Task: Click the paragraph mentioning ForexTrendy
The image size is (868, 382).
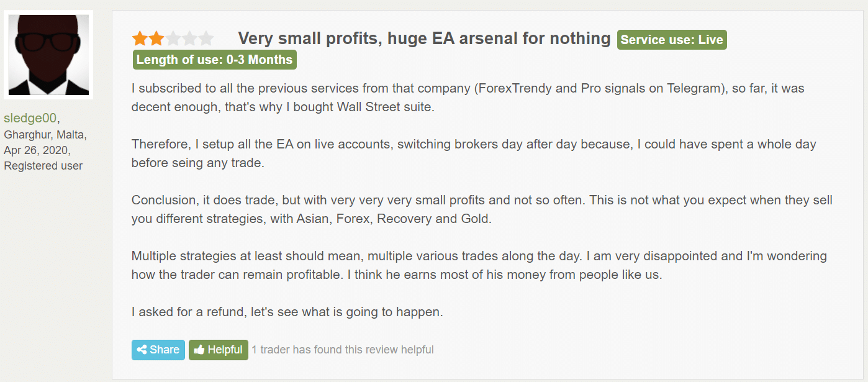Action: [468, 97]
